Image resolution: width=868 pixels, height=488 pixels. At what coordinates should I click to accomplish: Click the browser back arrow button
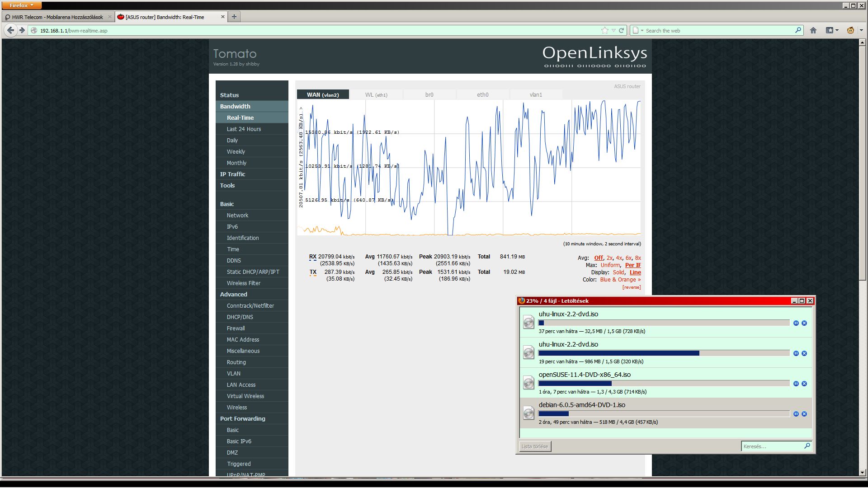point(10,30)
